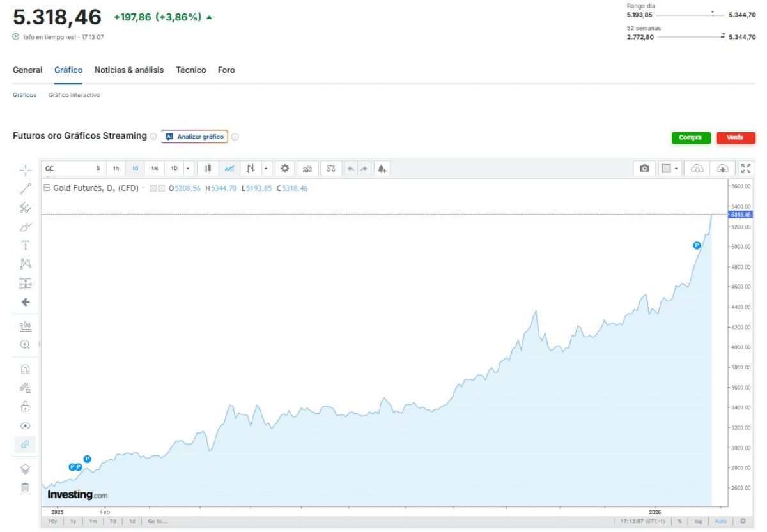Screen dimensions: 767x532
Task: Choose the text annotation tool
Action: (26, 245)
